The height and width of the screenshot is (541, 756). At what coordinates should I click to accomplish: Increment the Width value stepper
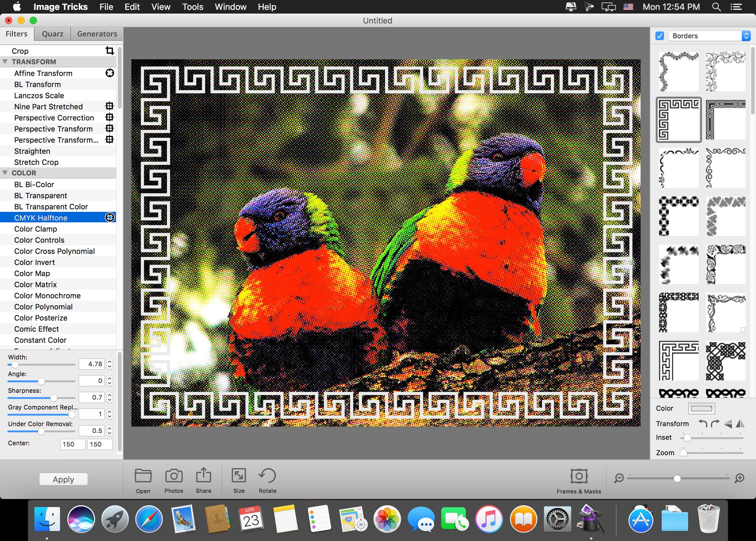click(110, 362)
